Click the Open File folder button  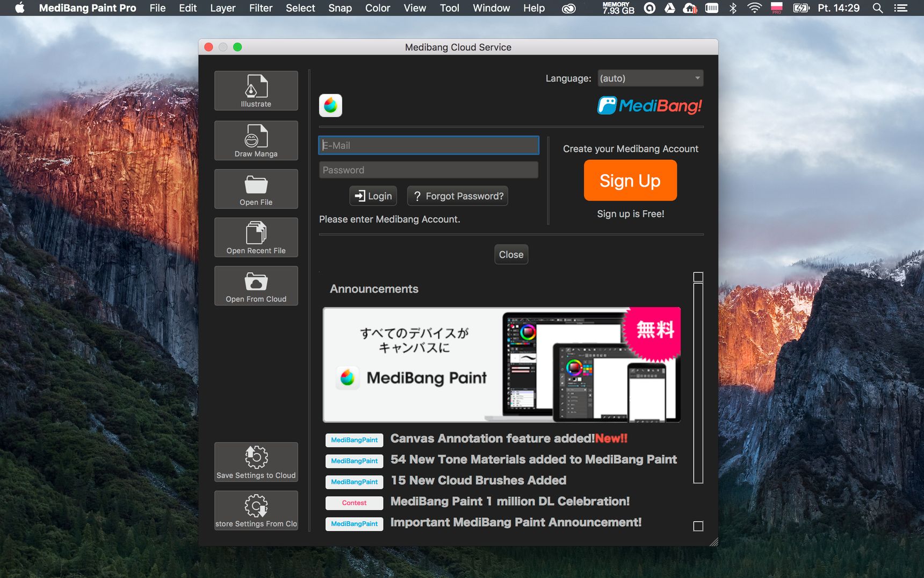coord(256,189)
